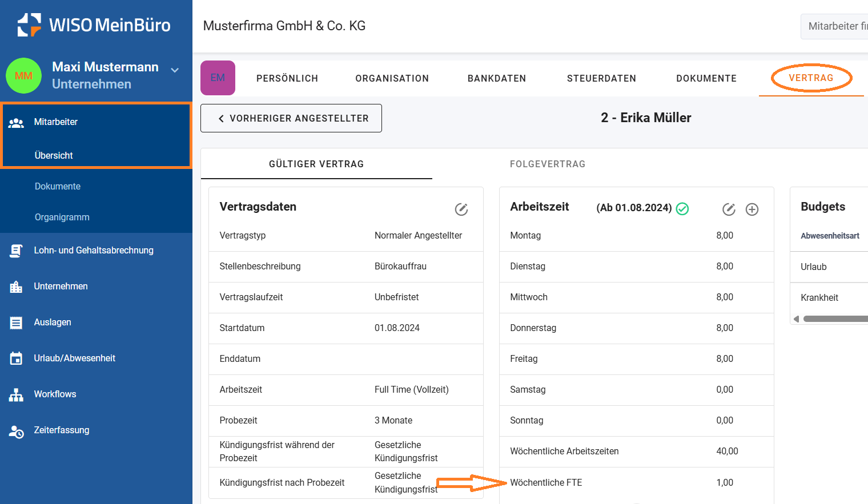868x504 pixels.
Task: Switch to the Vertrag tab
Action: [811, 78]
